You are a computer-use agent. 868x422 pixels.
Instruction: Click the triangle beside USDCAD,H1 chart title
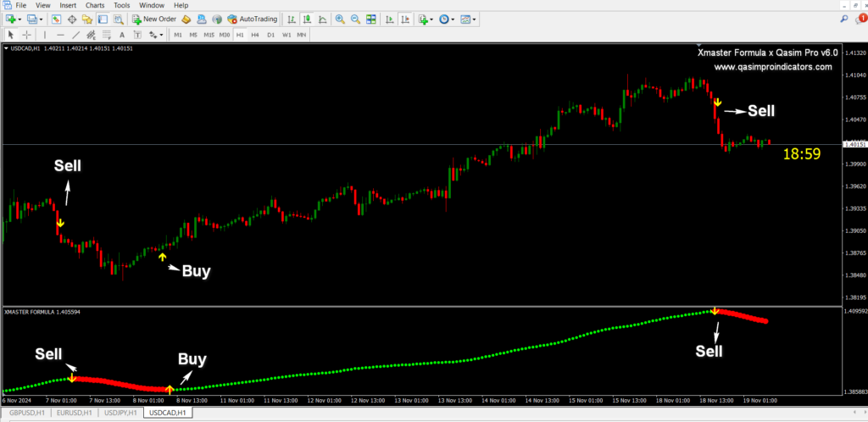pyautogui.click(x=6, y=48)
